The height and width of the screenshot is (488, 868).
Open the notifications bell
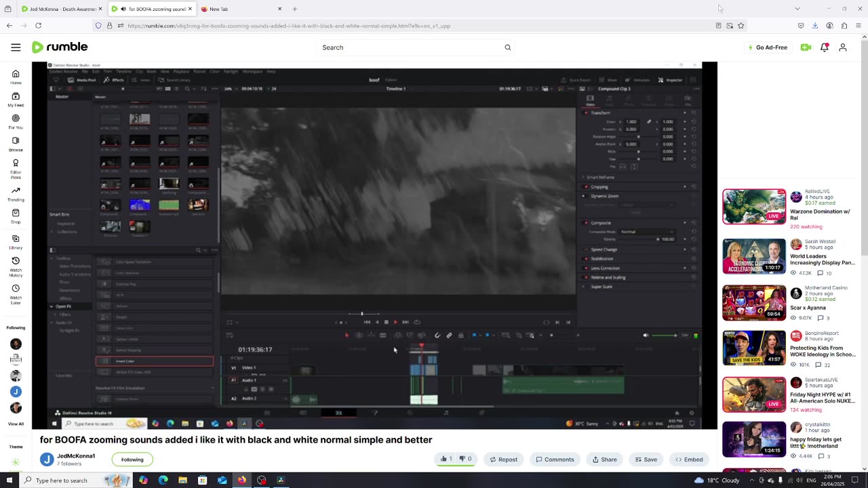click(x=825, y=47)
